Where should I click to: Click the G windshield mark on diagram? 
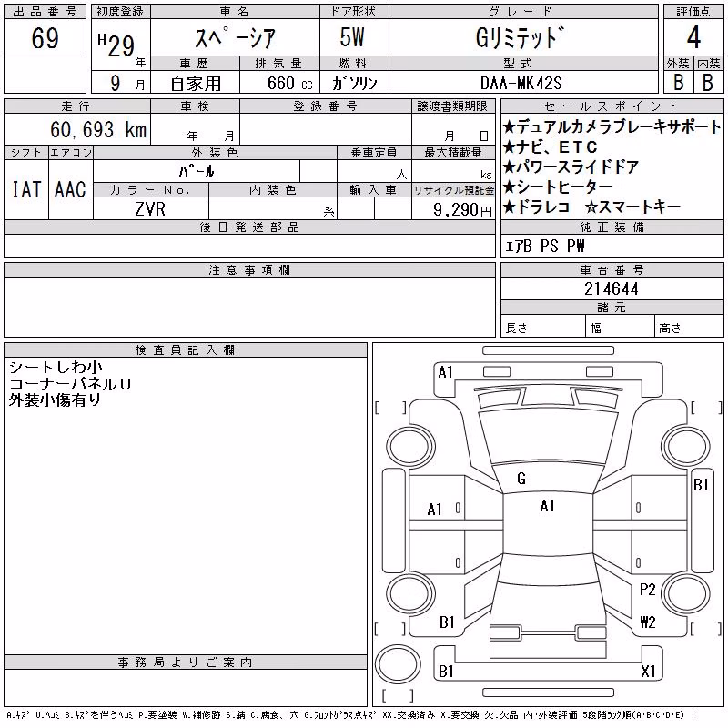(x=521, y=479)
